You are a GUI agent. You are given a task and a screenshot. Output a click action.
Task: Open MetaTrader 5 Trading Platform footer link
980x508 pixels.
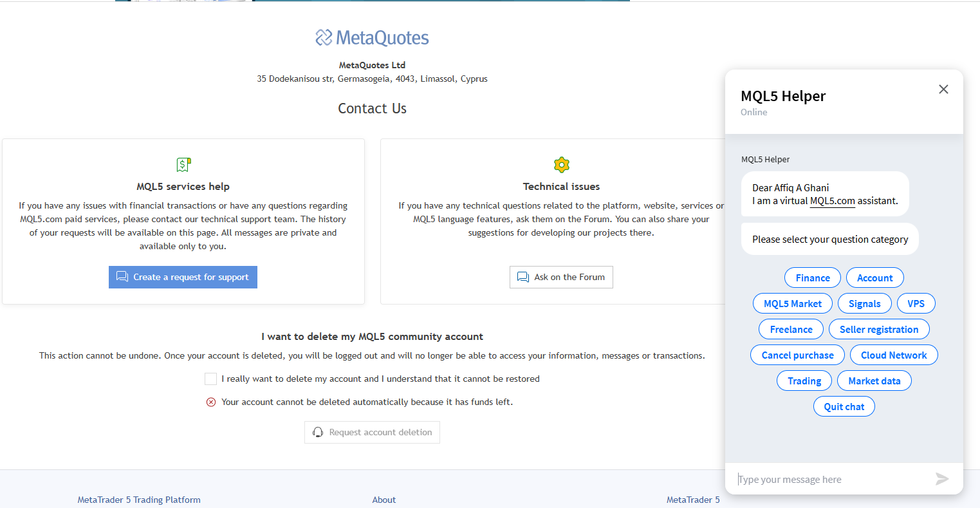(x=139, y=500)
